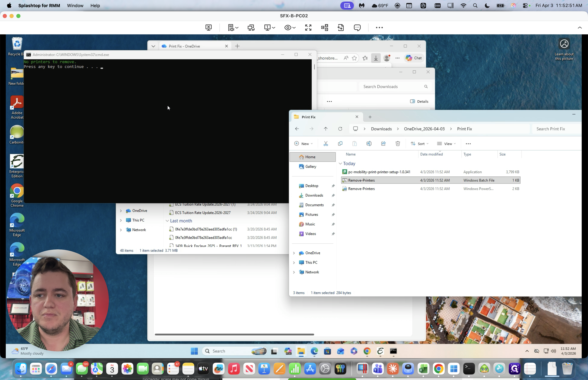
Task: Click the Downloads breadcrumb in address bar
Action: 381,129
